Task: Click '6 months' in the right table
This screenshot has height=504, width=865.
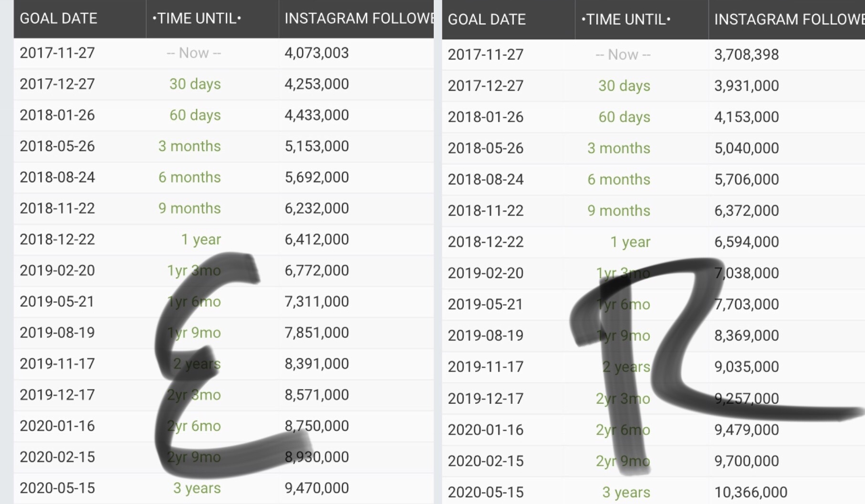Action: tap(618, 179)
